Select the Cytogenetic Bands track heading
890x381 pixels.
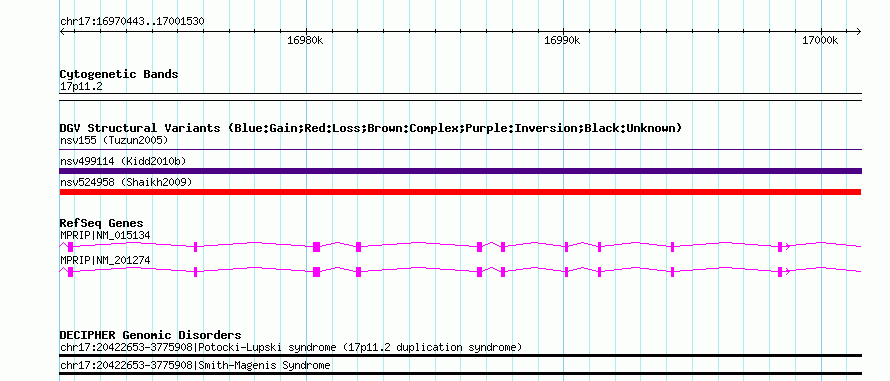pyautogui.click(x=119, y=74)
